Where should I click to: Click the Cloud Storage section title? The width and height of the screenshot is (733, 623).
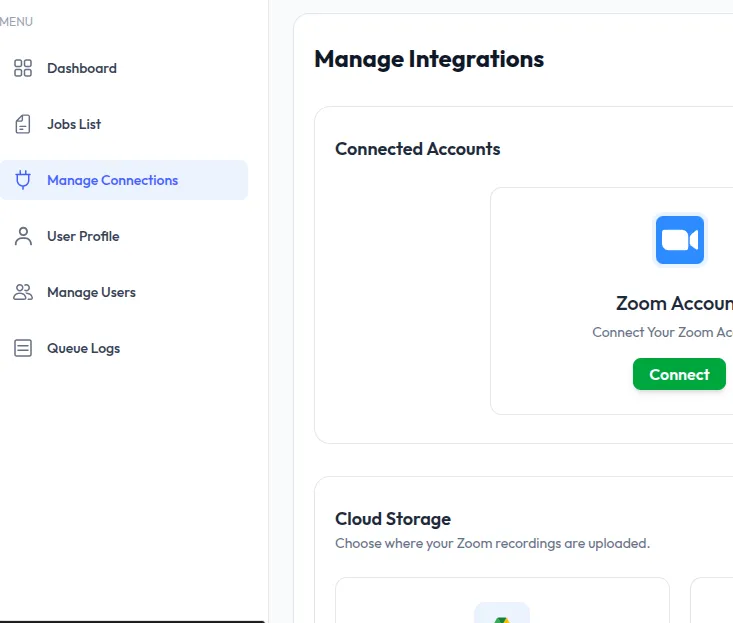[x=393, y=519]
